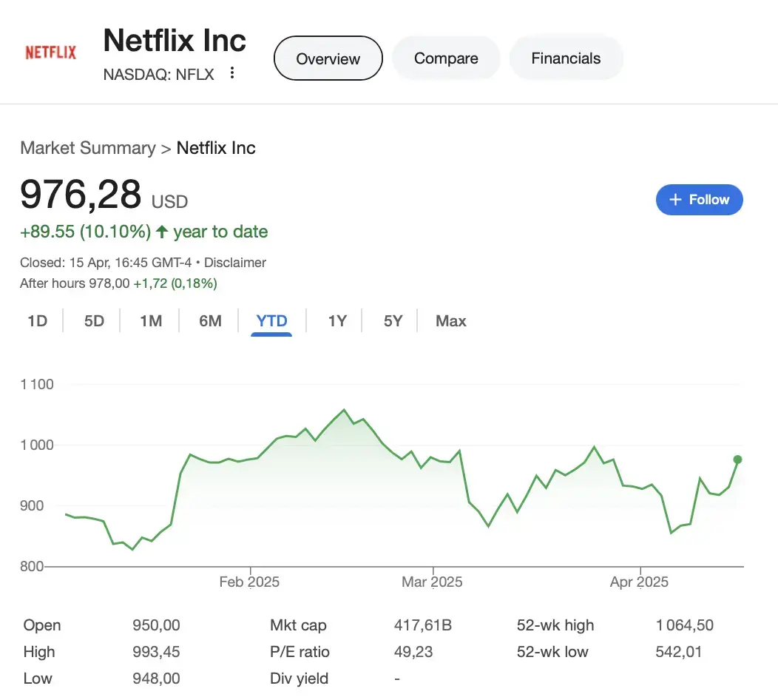Viewport: 778px width, 700px height.
Task: Click the Apr 2025 axis label
Action: pyautogui.click(x=639, y=582)
